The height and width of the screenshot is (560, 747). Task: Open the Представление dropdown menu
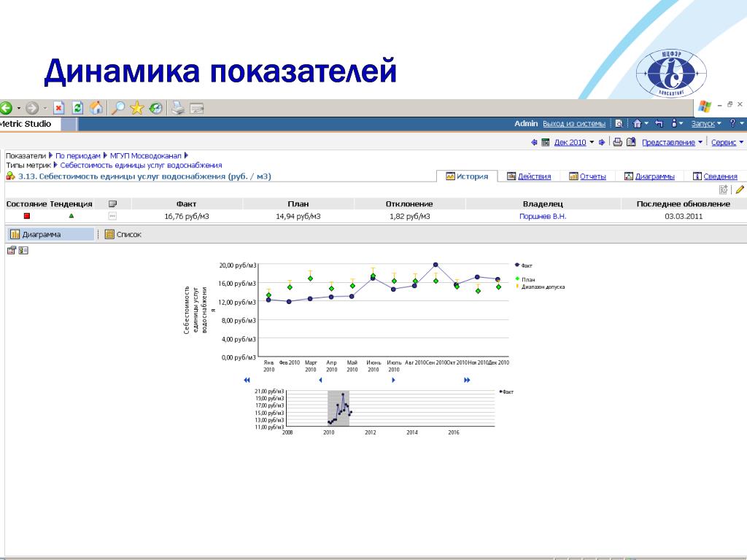672,142
